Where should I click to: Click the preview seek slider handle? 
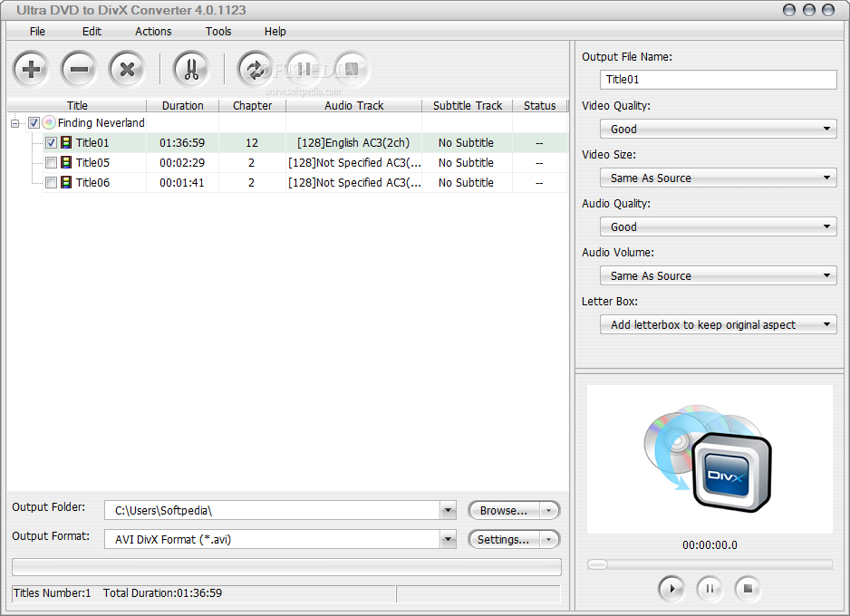(597, 564)
